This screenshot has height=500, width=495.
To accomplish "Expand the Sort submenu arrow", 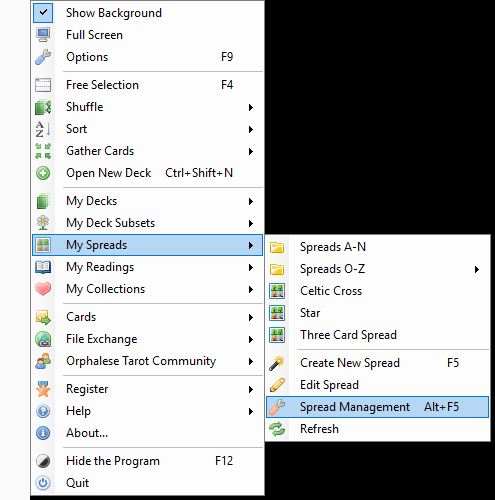I will point(251,129).
